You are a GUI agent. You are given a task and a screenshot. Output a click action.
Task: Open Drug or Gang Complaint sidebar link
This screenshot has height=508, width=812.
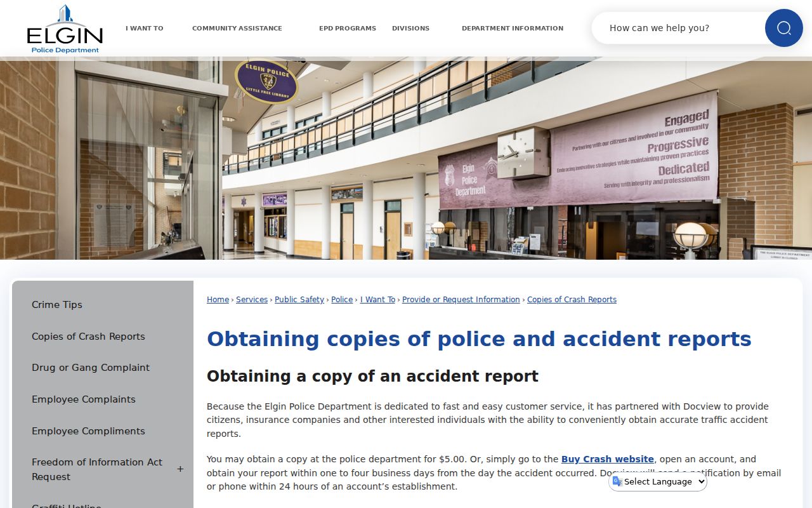[x=91, y=368]
